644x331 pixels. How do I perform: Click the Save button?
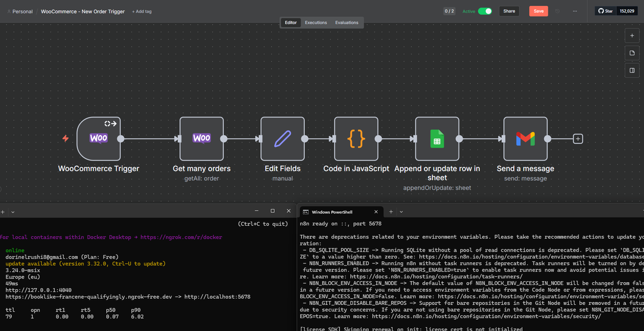point(538,11)
